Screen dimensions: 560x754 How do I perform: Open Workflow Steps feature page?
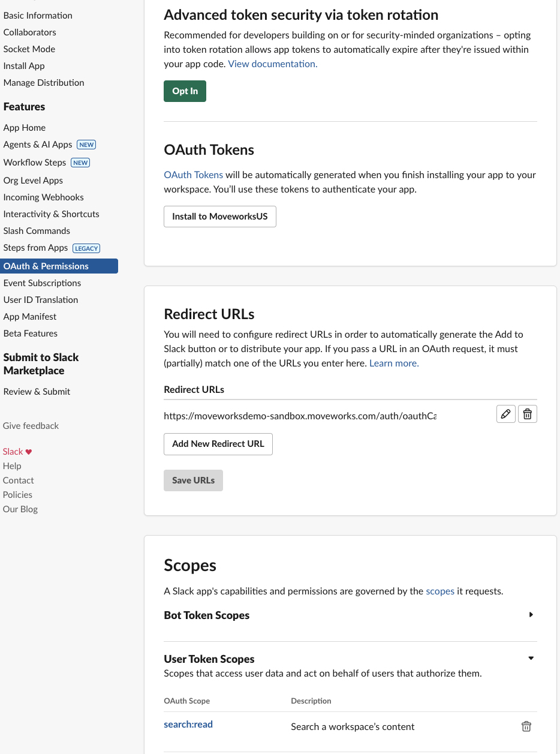[35, 163]
